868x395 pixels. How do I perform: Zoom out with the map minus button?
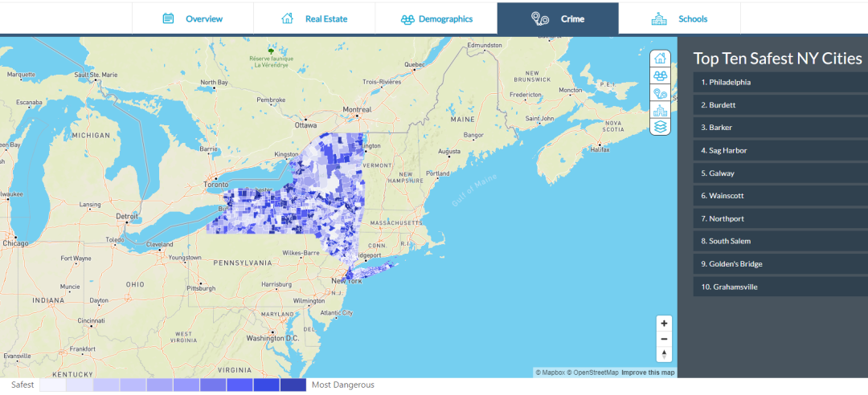pos(664,339)
